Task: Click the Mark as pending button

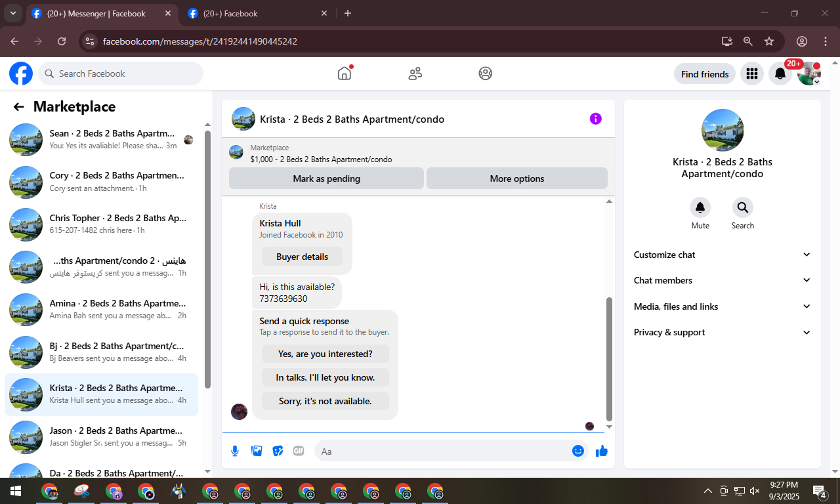Action: pos(326,178)
